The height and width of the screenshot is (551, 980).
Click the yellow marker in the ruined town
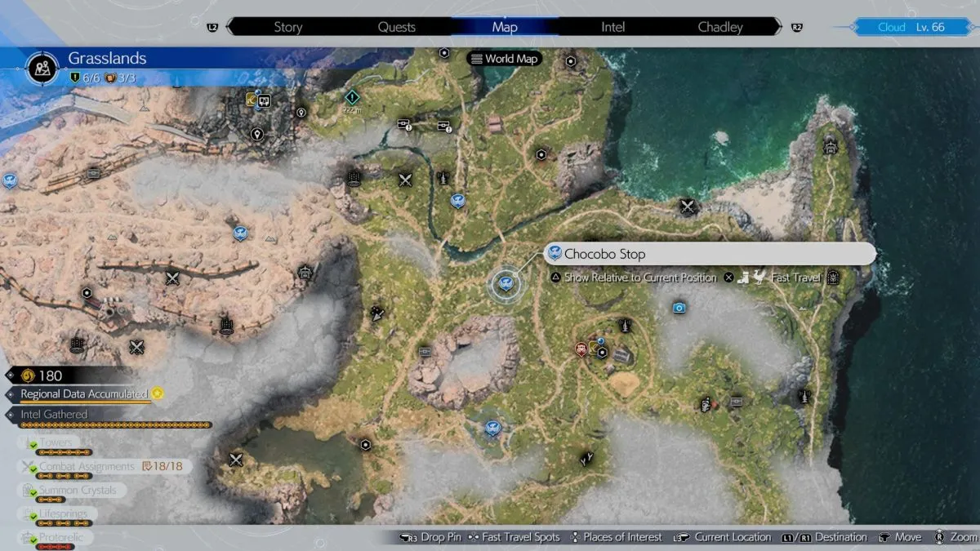(252, 100)
